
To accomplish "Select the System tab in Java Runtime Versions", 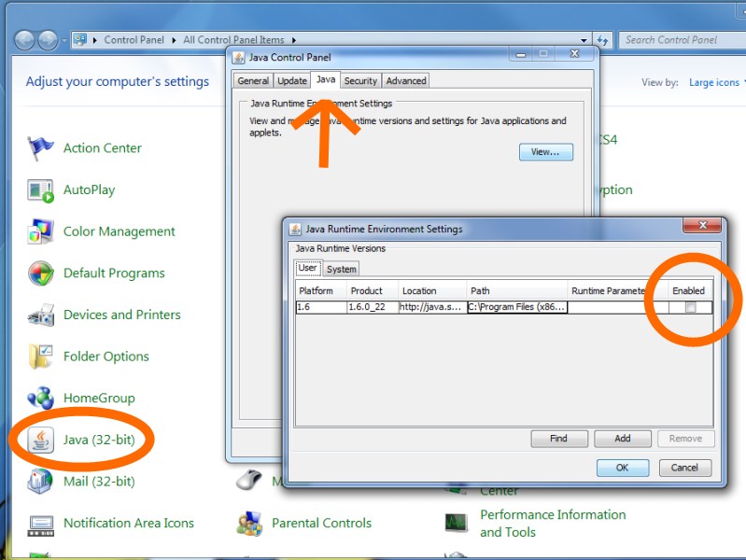I will point(341,269).
